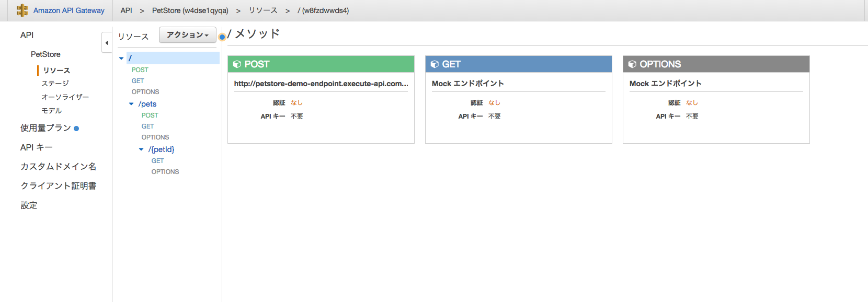Open API キー in the sidebar

click(37, 147)
